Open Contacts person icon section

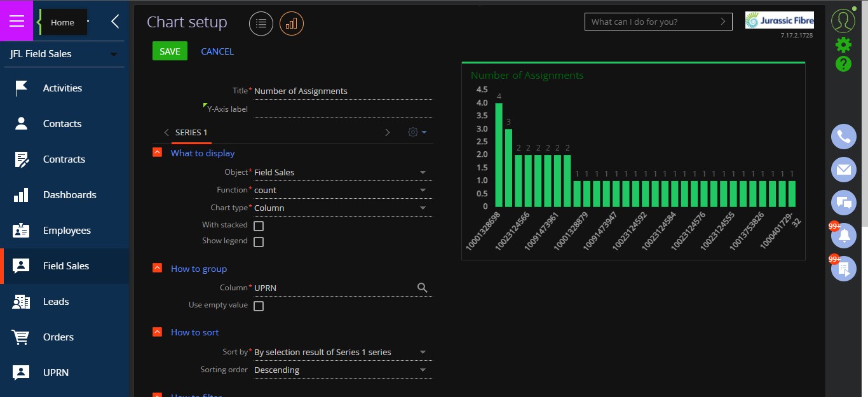pyautogui.click(x=21, y=124)
